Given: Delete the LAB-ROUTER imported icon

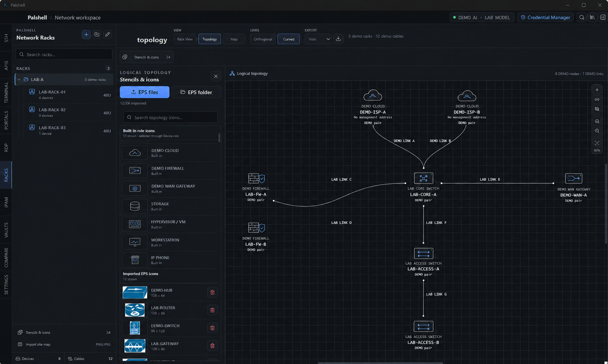Looking at the screenshot, I should coord(212,310).
